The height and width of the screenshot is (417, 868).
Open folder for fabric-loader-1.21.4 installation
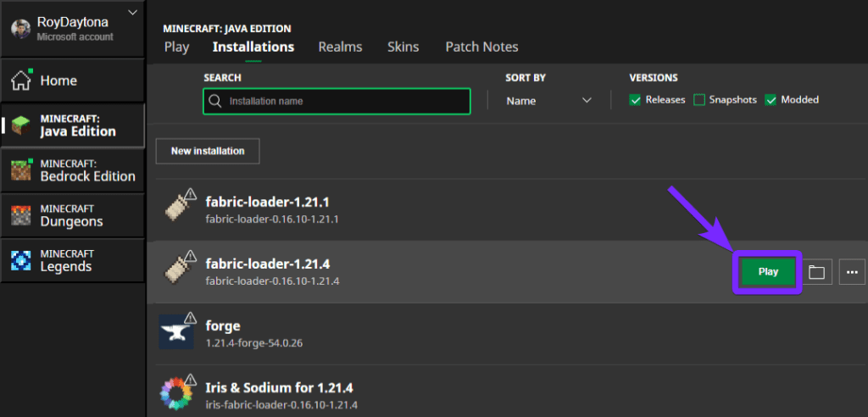tap(816, 272)
